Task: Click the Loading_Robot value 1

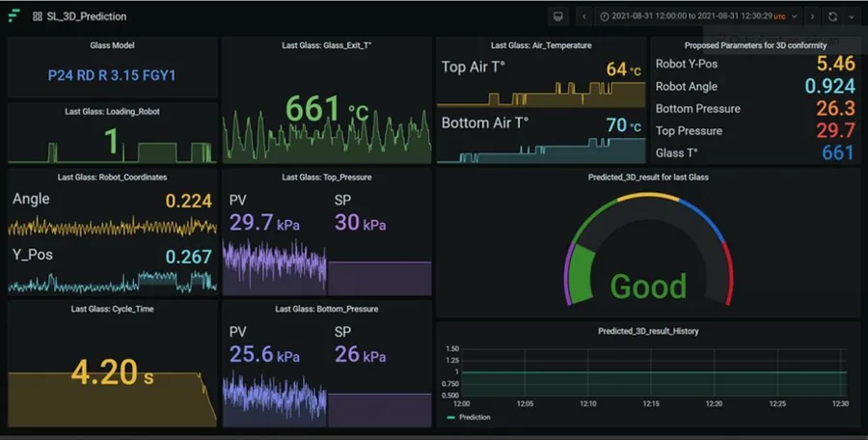Action: pyautogui.click(x=113, y=141)
